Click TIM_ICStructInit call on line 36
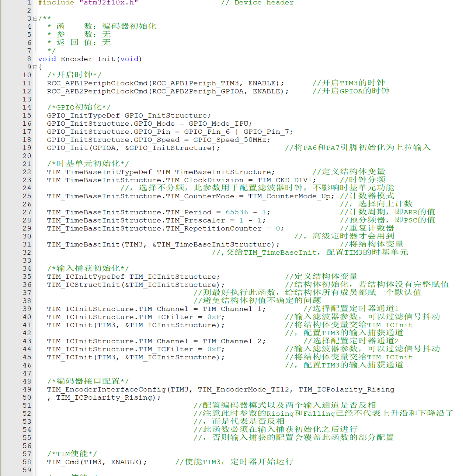This screenshot has width=463, height=476. tap(83, 285)
